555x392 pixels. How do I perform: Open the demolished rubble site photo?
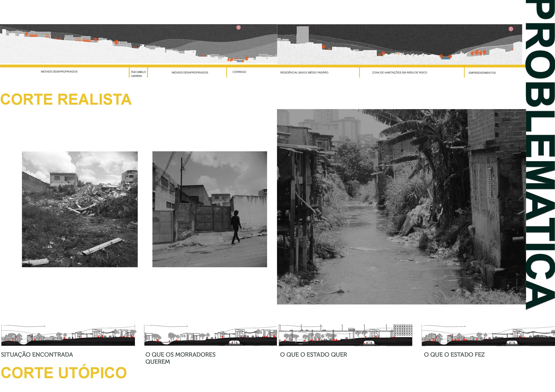pyautogui.click(x=80, y=209)
